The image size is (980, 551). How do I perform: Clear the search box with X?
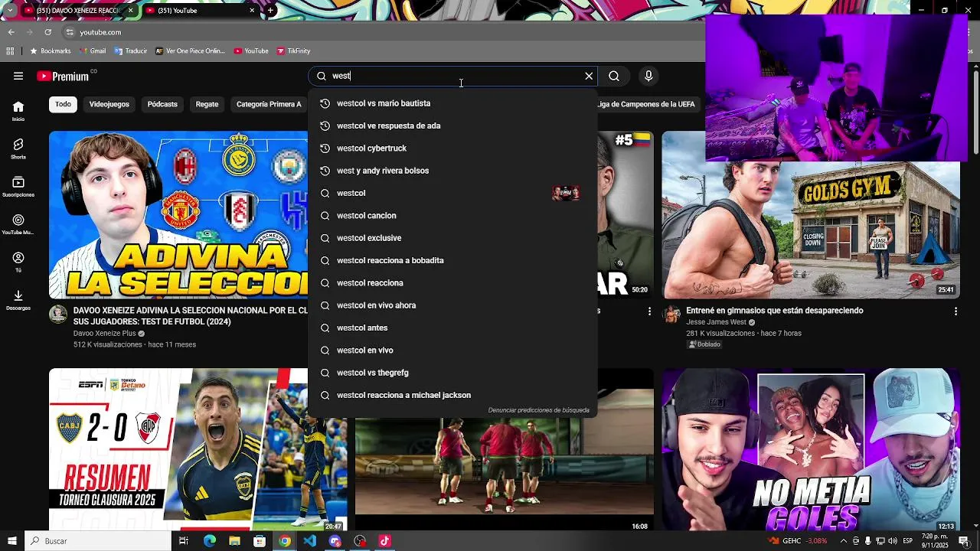click(x=589, y=76)
